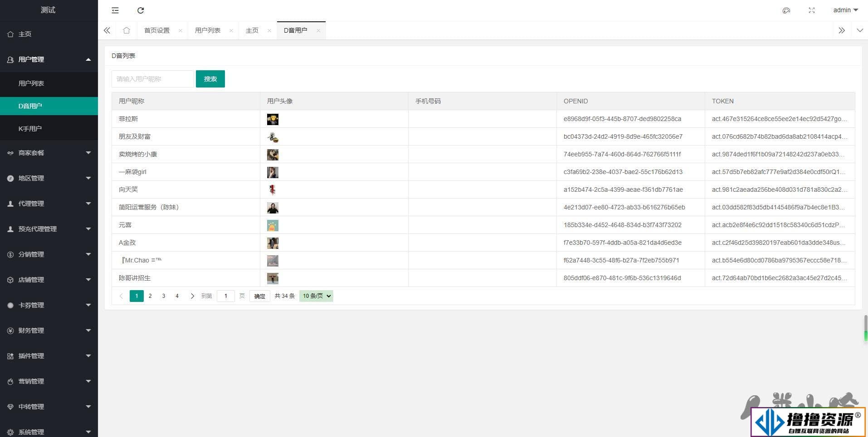Viewport: 868px width, 437px height.
Task: Close the 用户列表 tab
Action: click(231, 30)
